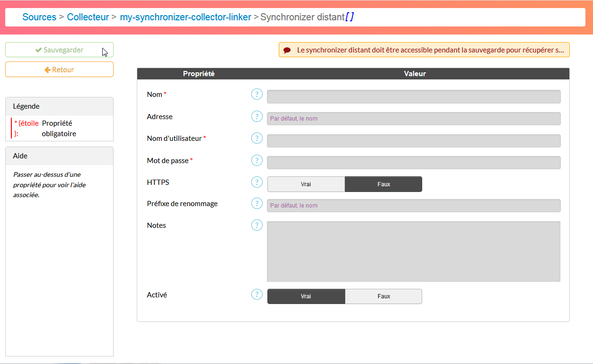Focus the Notes text area
The width and height of the screenshot is (593, 364).
(x=413, y=251)
